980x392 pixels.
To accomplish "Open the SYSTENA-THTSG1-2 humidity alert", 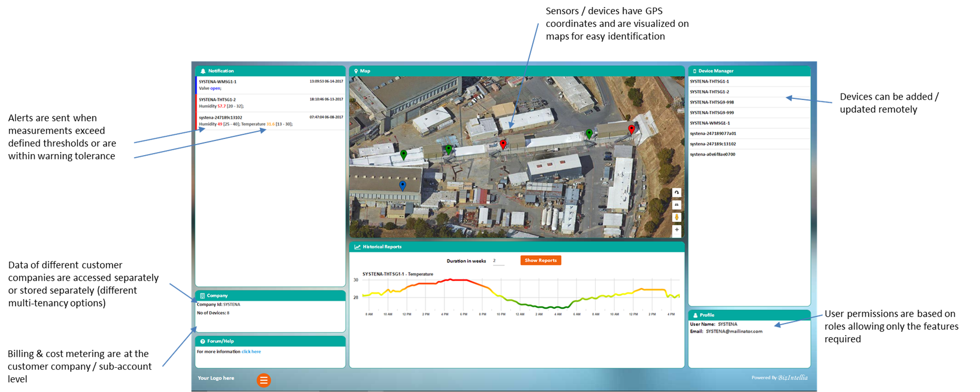I will click(x=270, y=103).
